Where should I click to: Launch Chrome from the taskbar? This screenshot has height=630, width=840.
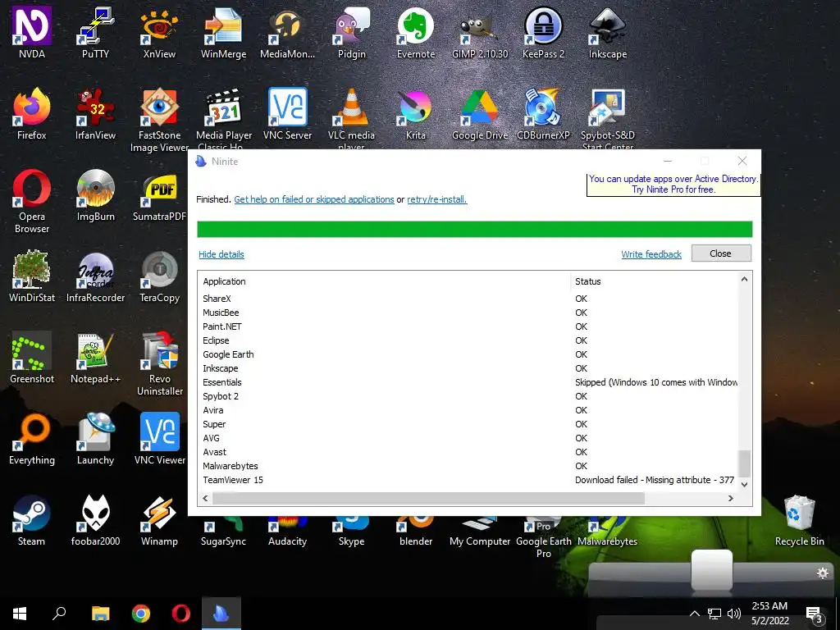click(141, 614)
